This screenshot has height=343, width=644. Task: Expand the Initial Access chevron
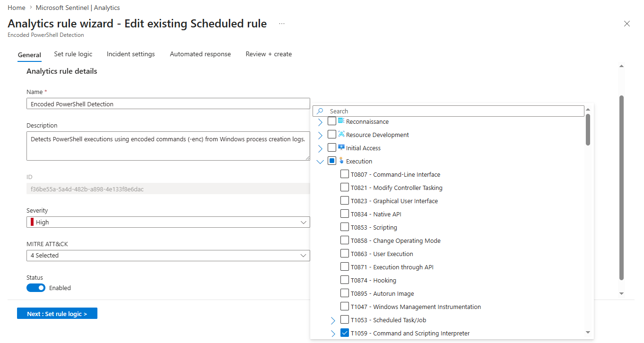(x=320, y=148)
